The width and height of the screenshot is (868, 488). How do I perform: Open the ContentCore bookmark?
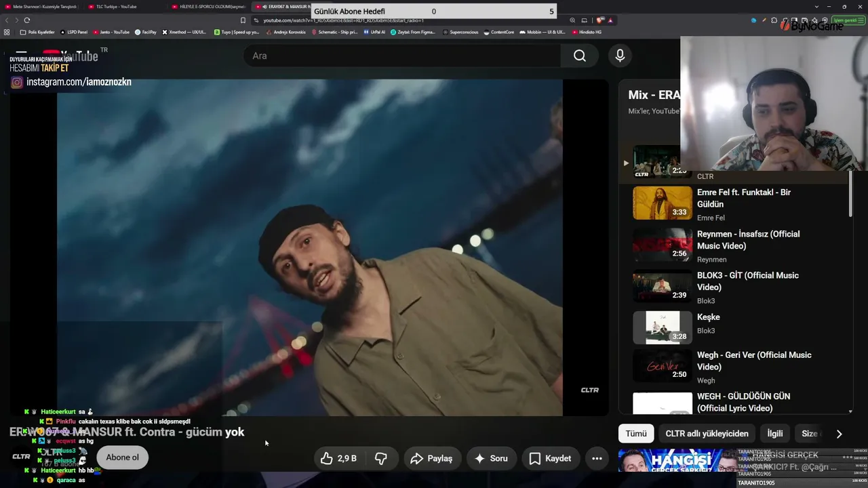pyautogui.click(x=499, y=32)
